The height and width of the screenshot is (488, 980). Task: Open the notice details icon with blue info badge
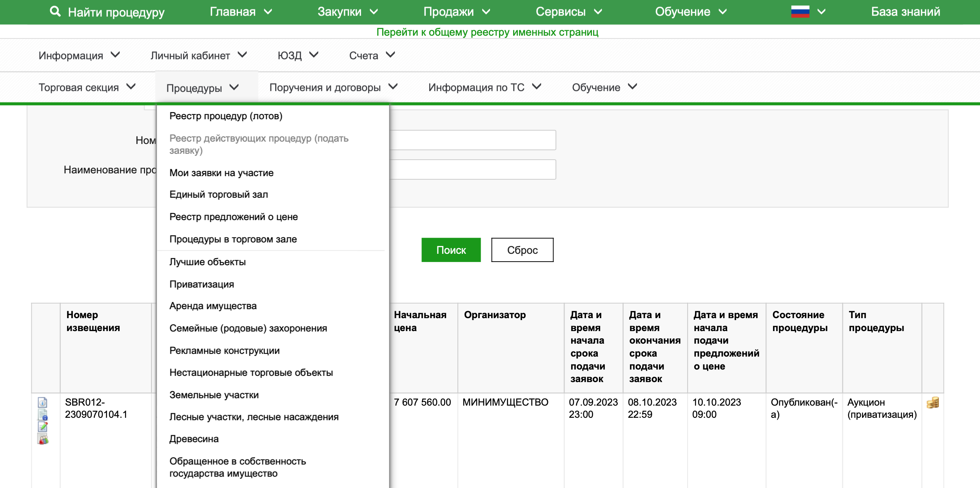click(x=43, y=415)
